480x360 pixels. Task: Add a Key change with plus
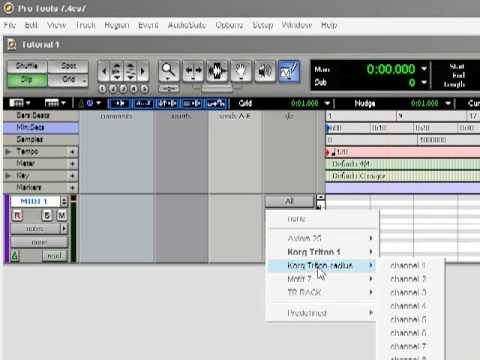[x=72, y=176]
